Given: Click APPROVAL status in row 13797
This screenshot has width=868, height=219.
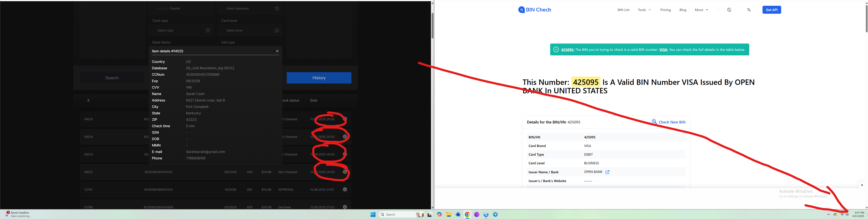Looking at the screenshot, I should tap(286, 190).
